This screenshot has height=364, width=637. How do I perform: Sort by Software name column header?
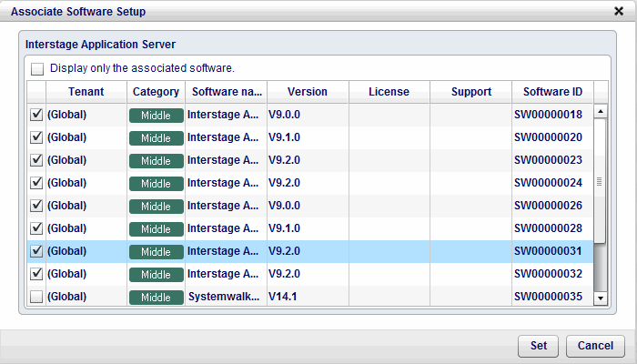[x=227, y=92]
